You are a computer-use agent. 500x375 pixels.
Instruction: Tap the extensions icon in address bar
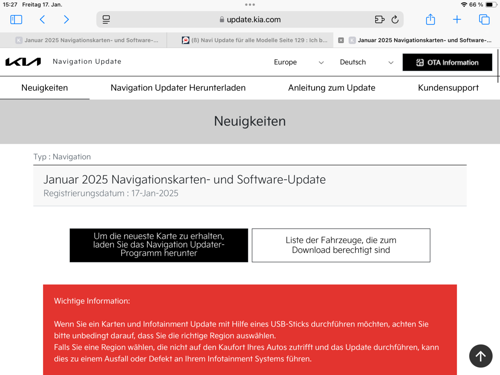click(379, 20)
